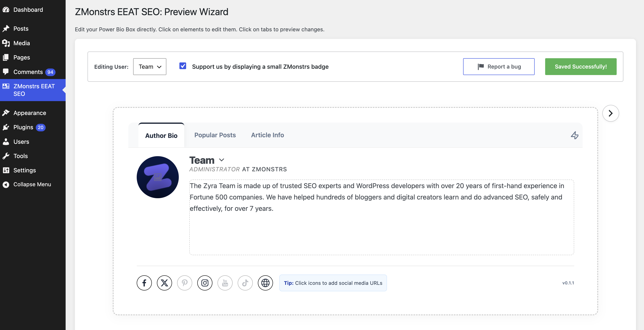Open the Media menu item
The height and width of the screenshot is (330, 644).
33,43
